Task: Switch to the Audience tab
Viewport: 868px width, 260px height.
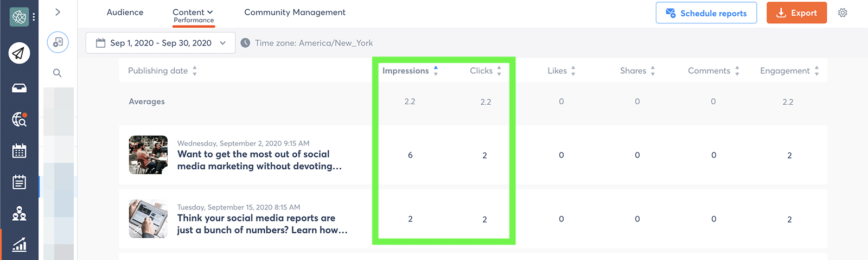Action: (x=125, y=12)
